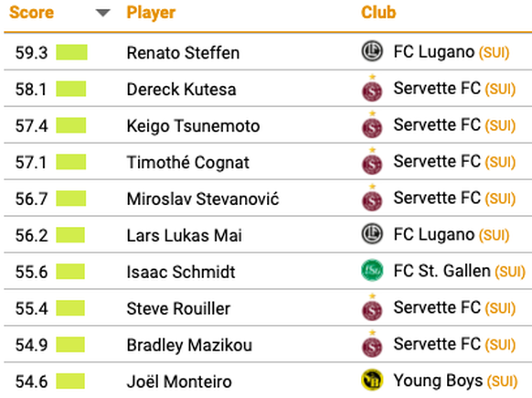Open Miroslav Stevanović player link
This screenshot has width=532, height=398.
pyautogui.click(x=203, y=199)
